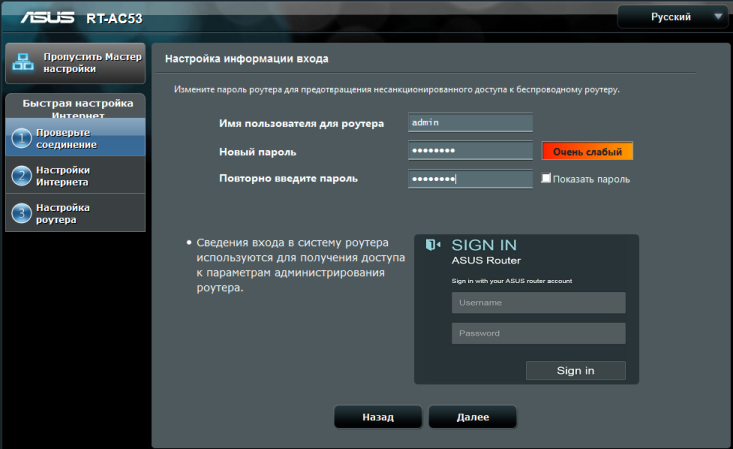Image resolution: width=733 pixels, height=449 pixels.
Task: Select step 3 circle icon Настройка роутера
Action: tap(22, 213)
